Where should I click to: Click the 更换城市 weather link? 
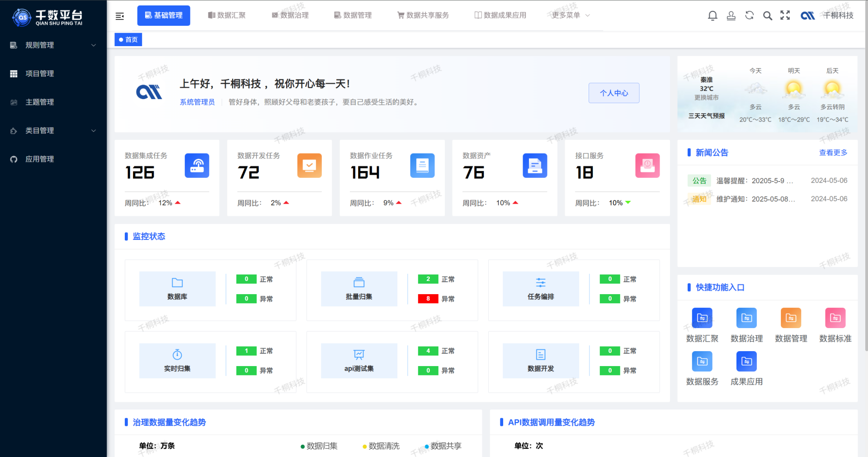(707, 98)
